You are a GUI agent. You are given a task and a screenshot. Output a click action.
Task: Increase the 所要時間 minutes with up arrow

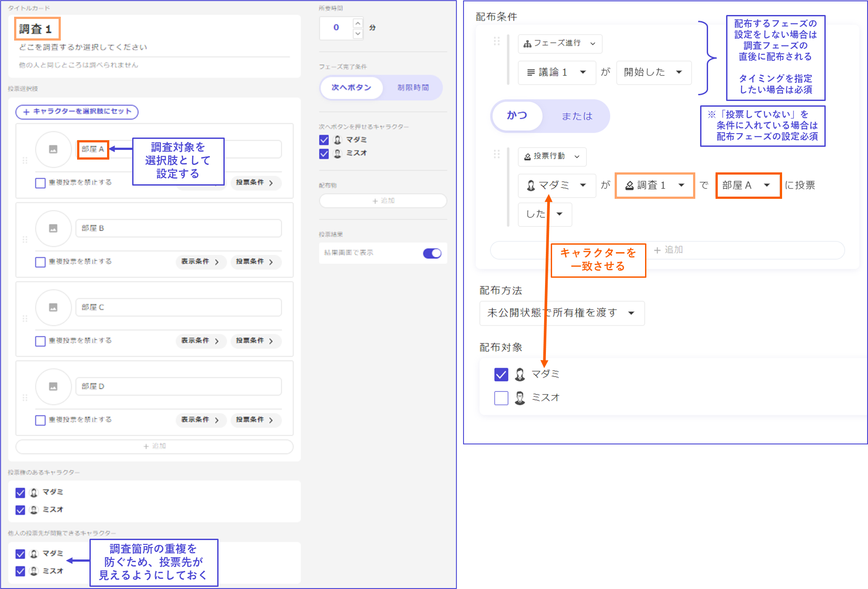[x=358, y=23]
